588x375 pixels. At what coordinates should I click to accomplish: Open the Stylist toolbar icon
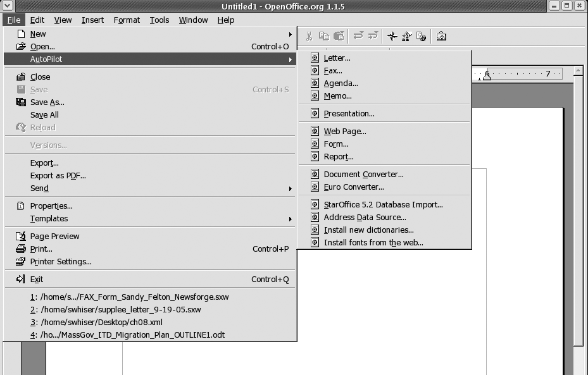tap(406, 36)
